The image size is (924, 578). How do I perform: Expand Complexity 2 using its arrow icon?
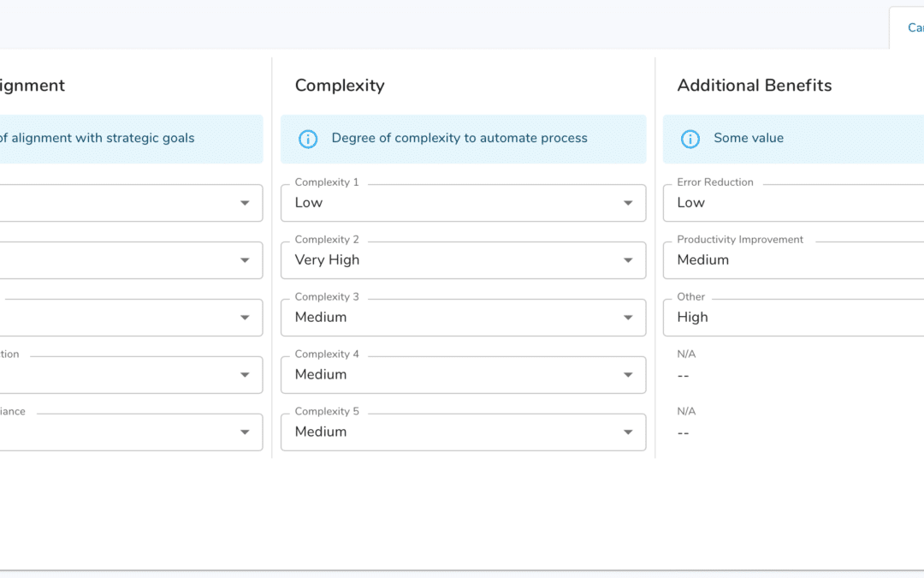(x=628, y=260)
